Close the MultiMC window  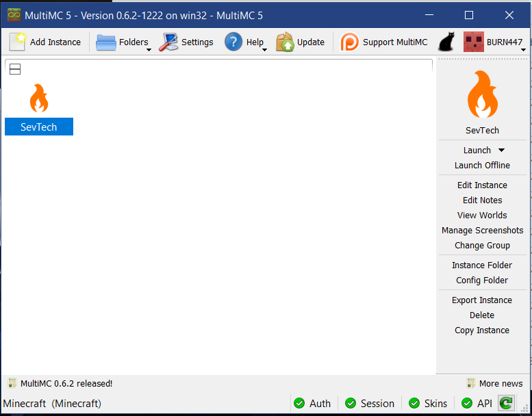click(509, 15)
